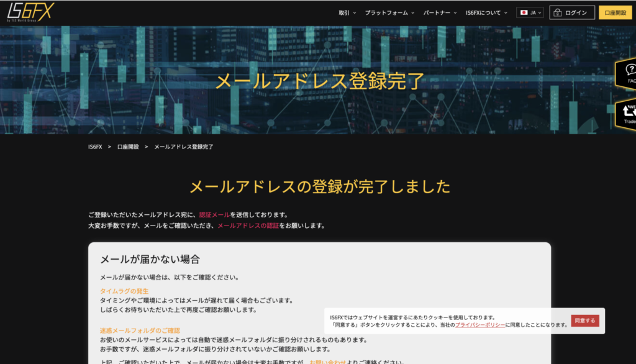
Task: Click the メールが届かない場合 heading
Action: [x=150, y=259]
